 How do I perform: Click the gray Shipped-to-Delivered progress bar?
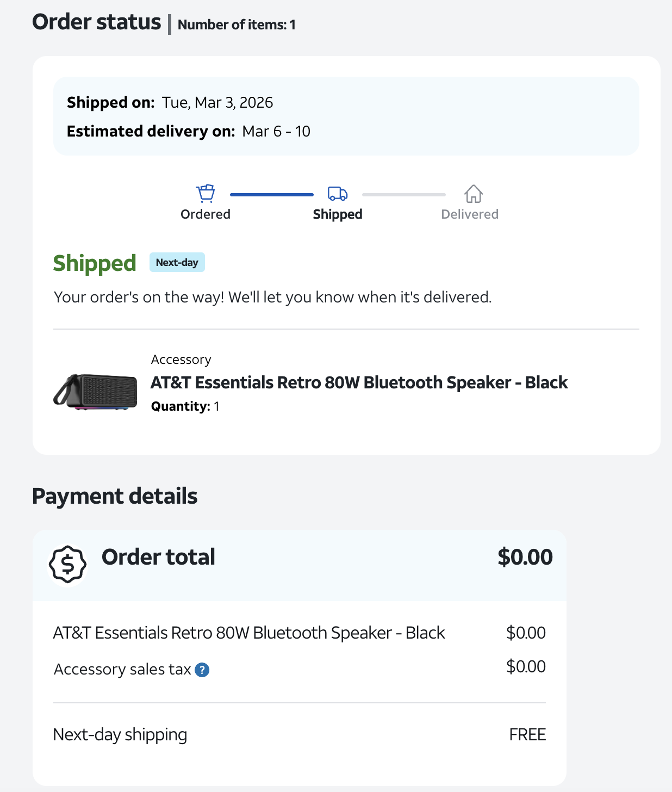coord(403,194)
